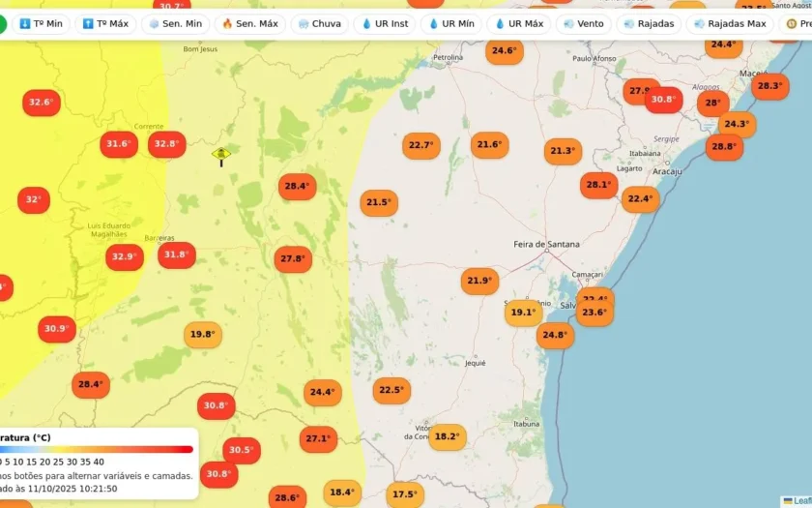Open the 32.8° station marker near Corrente
812x508 pixels.
tap(166, 144)
